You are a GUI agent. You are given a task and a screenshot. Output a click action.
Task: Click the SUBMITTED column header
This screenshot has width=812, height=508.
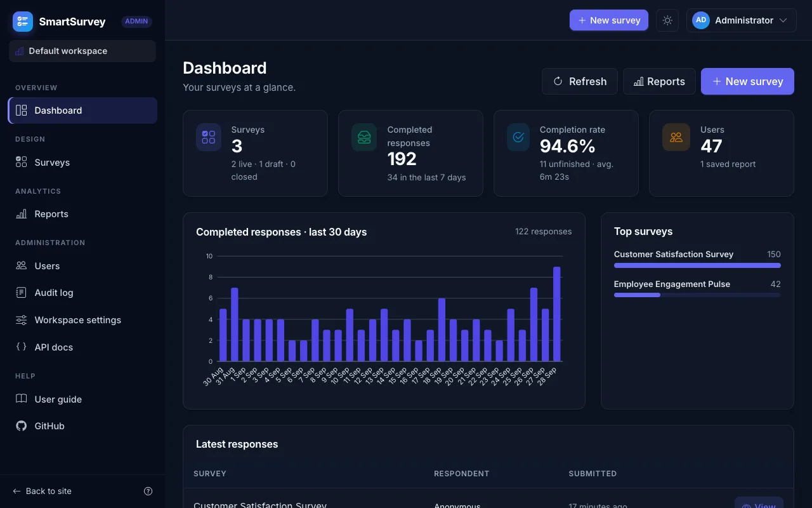click(593, 474)
